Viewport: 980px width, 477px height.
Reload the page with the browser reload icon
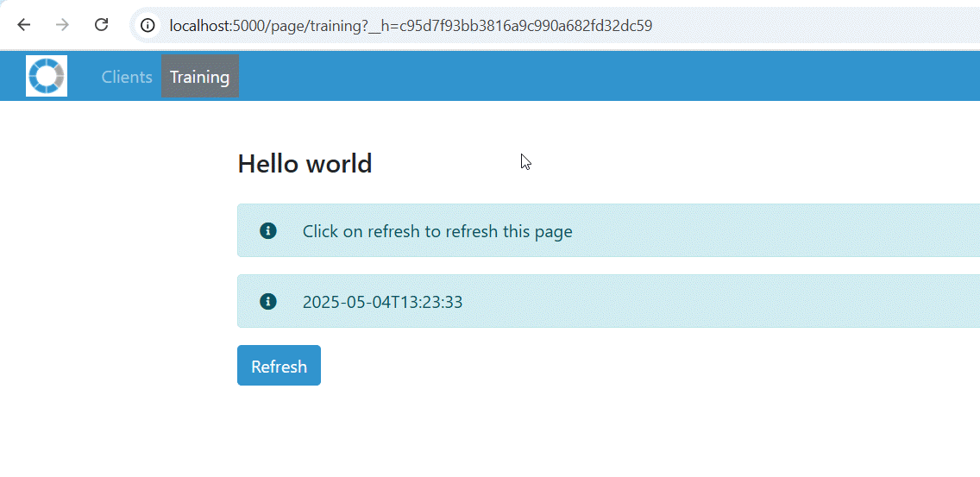101,25
